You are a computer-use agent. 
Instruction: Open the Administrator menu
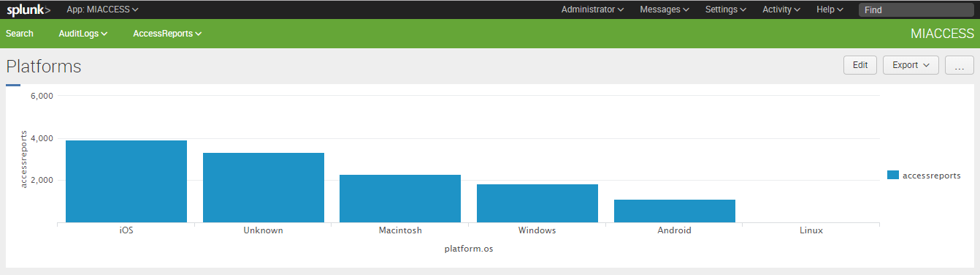click(592, 10)
